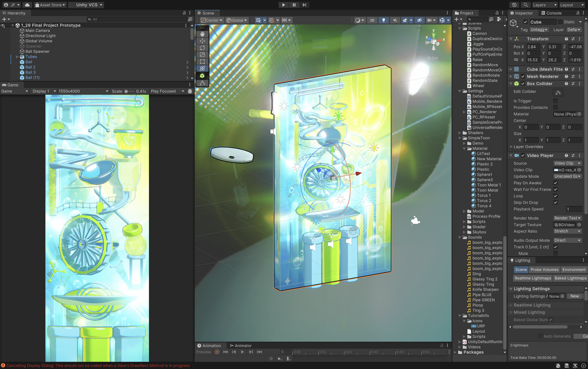Toggle Scene lighting bulb icon
Image resolution: width=588 pixels, height=369 pixels.
click(384, 20)
